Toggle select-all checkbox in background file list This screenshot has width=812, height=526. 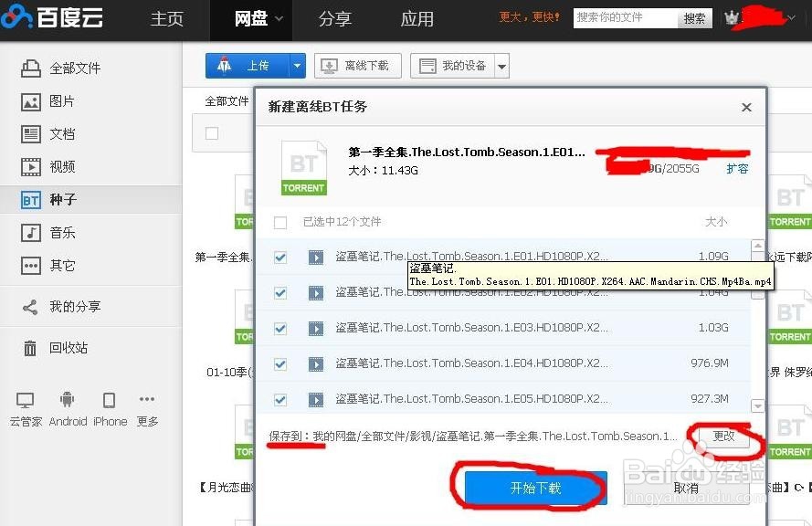click(x=212, y=133)
